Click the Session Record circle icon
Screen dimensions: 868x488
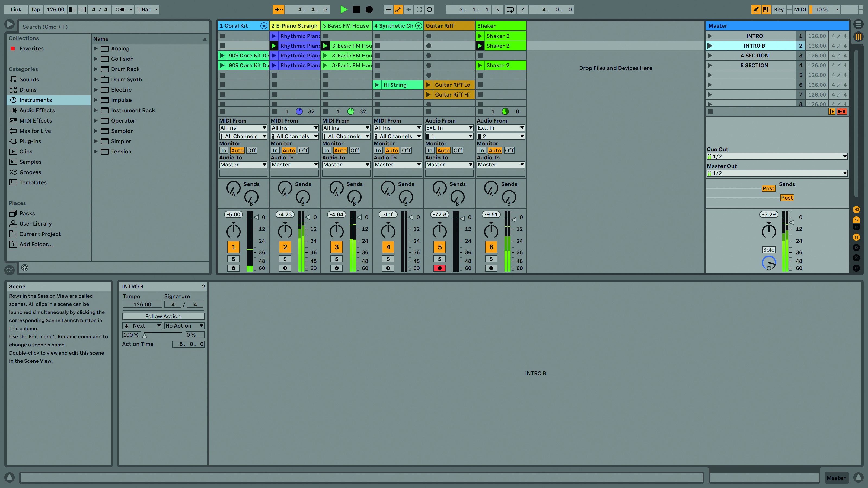pyautogui.click(x=429, y=9)
